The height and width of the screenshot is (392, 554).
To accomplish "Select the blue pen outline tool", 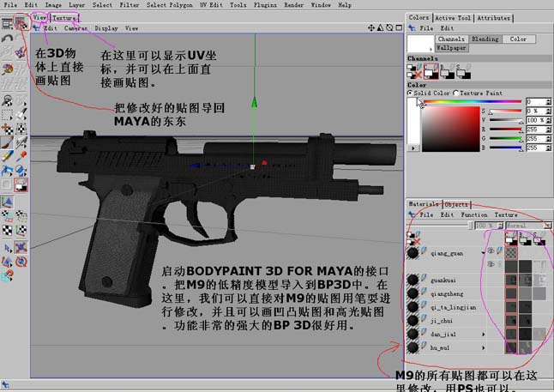I will (x=7, y=171).
